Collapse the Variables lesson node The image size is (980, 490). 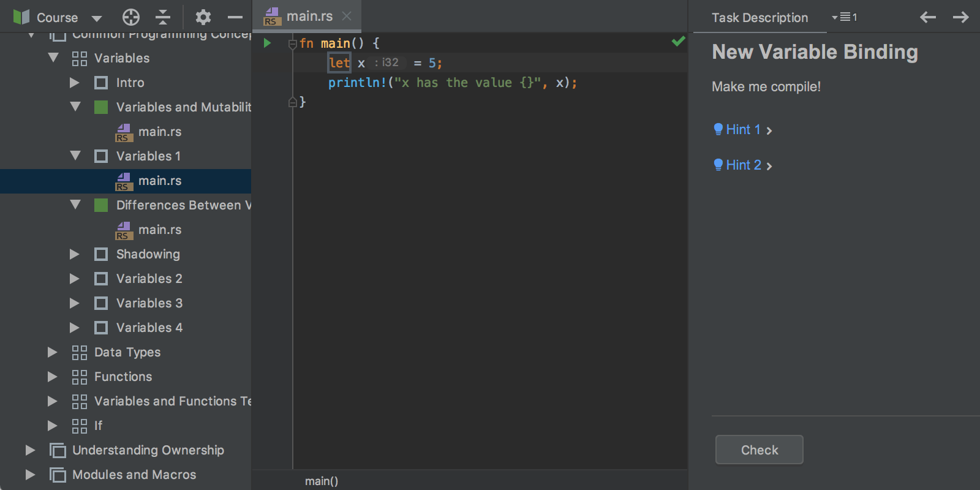pos(53,58)
